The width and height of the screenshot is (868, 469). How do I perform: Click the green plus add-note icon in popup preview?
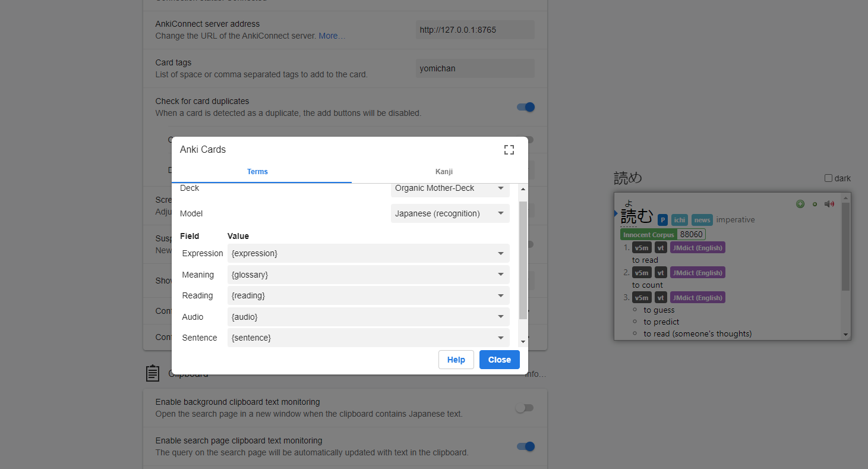[800, 204]
